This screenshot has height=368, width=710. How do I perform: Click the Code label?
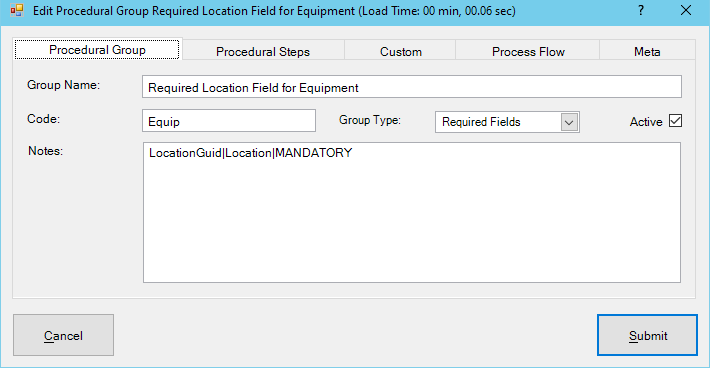click(43, 119)
